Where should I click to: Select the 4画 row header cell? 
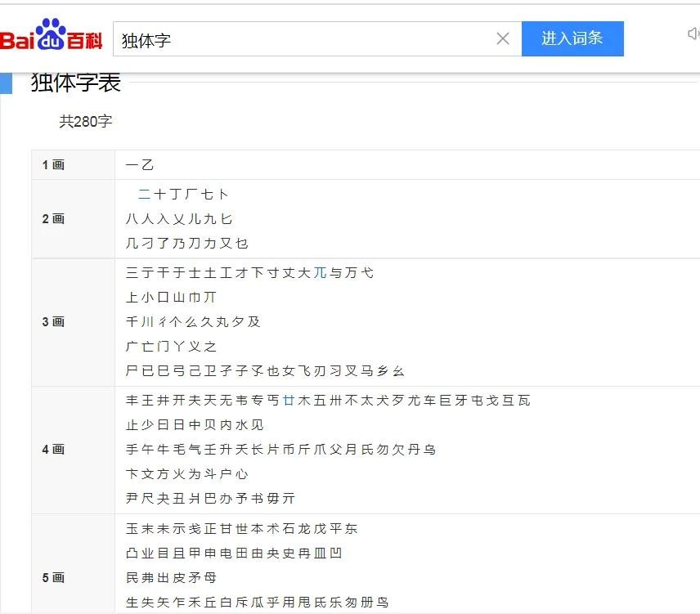coord(54,450)
